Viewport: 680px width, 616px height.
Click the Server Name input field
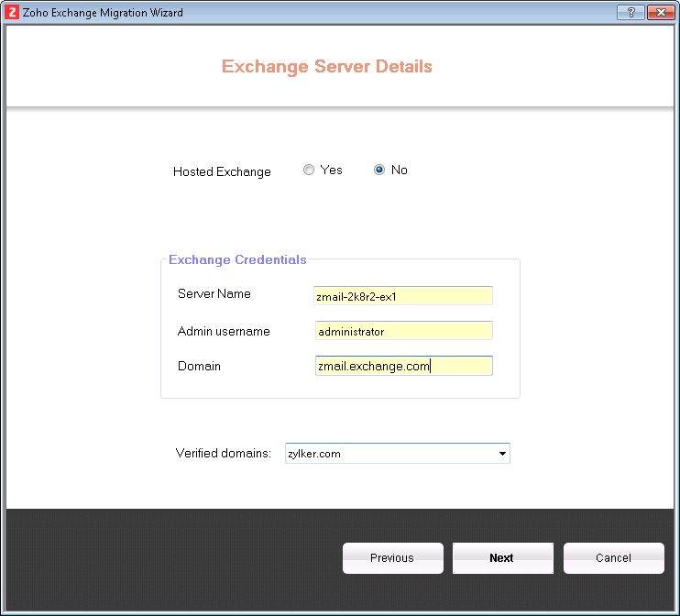pos(403,295)
